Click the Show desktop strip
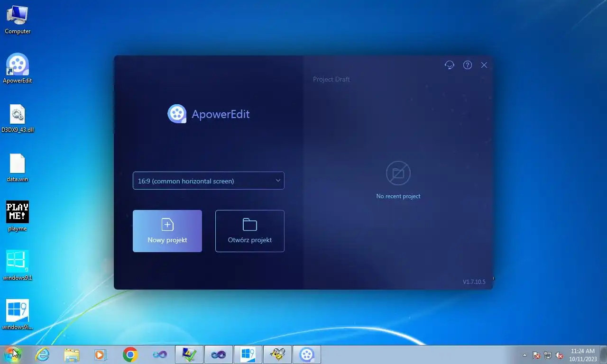This screenshot has width=607, height=364. (x=603, y=355)
